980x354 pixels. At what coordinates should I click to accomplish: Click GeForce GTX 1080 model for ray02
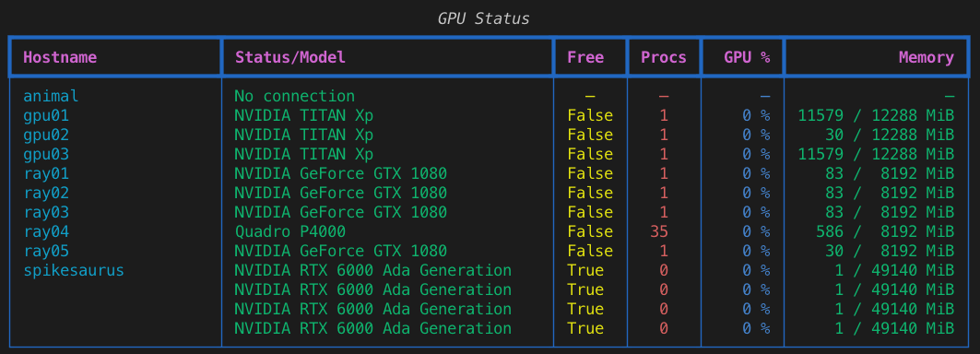pyautogui.click(x=340, y=193)
